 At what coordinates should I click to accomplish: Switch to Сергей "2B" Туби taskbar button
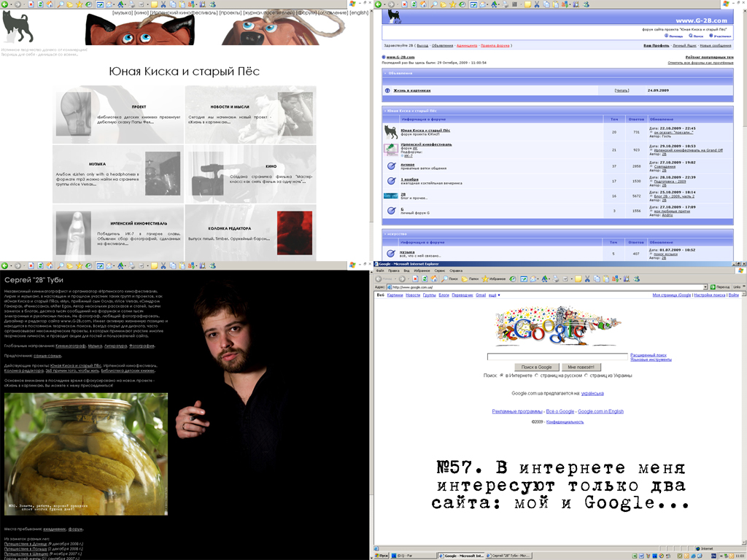[x=508, y=556]
